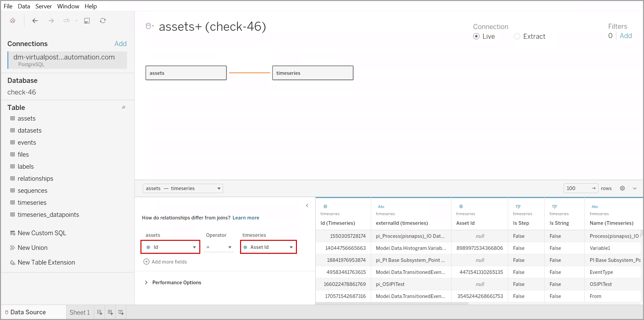Switch to Sheet 1 tab
644x320 pixels.
point(80,312)
